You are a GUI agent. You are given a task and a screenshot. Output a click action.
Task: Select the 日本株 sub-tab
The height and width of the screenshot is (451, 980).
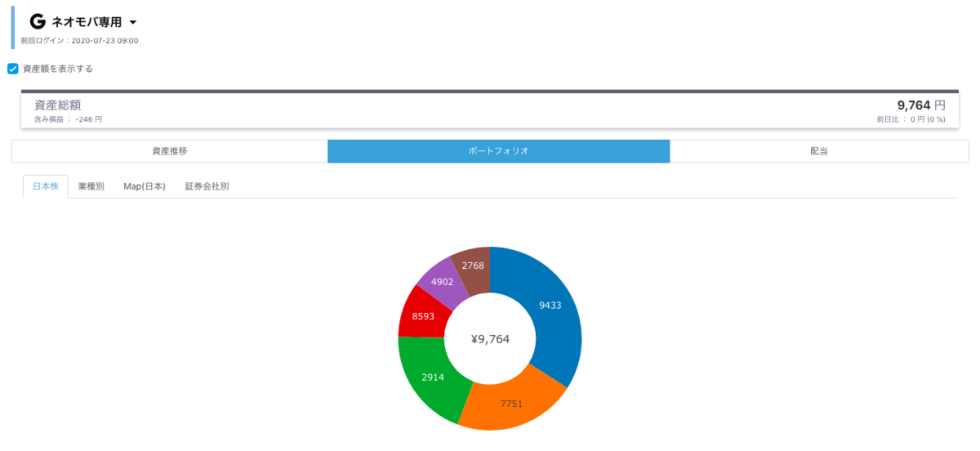click(46, 186)
